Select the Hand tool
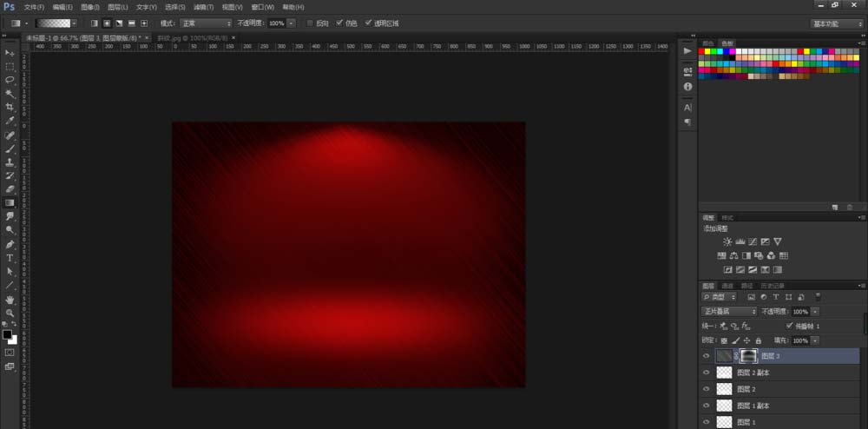 10,300
